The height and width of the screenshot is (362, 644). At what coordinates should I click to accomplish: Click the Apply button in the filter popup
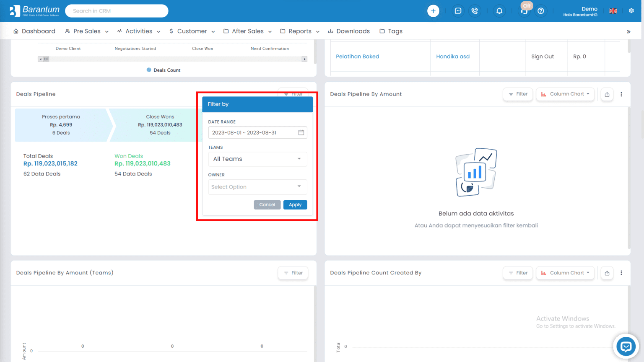295,204
